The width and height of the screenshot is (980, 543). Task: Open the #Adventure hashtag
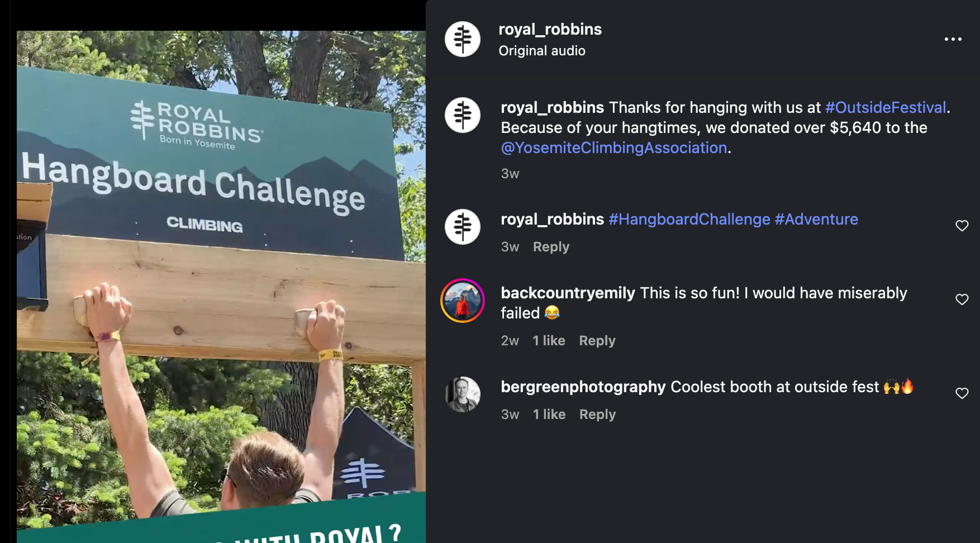(x=816, y=219)
